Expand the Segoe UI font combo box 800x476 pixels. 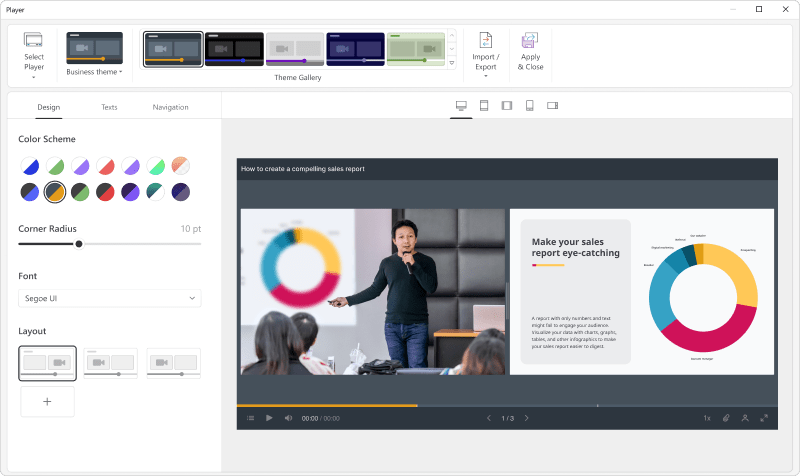pos(109,298)
